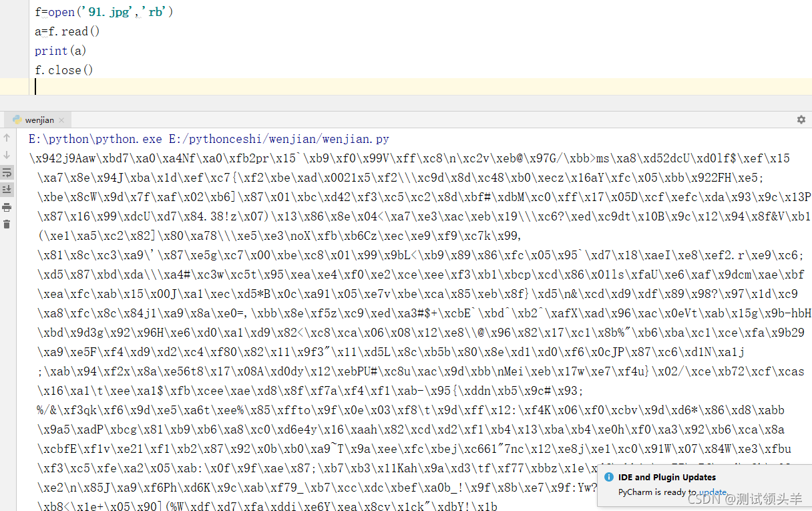Place cursor on the a=f.read() line

click(67, 31)
